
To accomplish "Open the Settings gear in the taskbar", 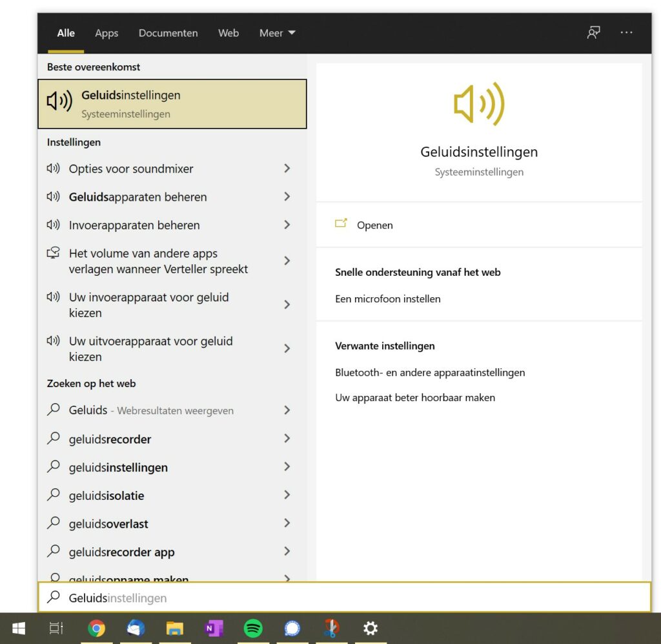I will (x=371, y=628).
